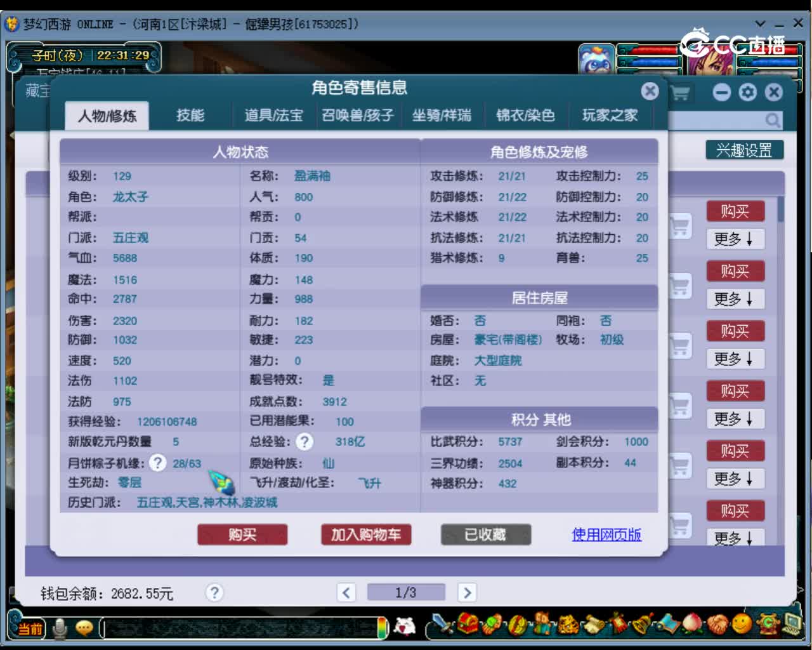Image resolution: width=812 pixels, height=650 pixels.
Task: Expand the third 更多 dropdown in the list
Action: 735,359
